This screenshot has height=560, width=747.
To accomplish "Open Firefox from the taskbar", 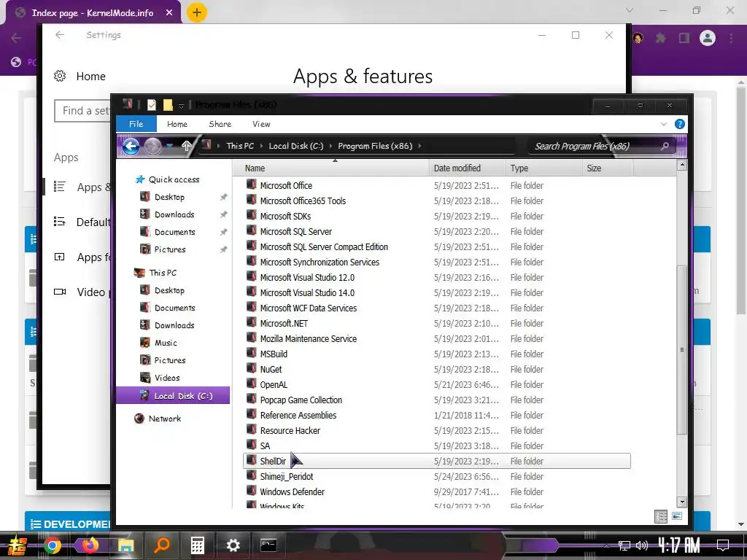I will click(x=89, y=545).
